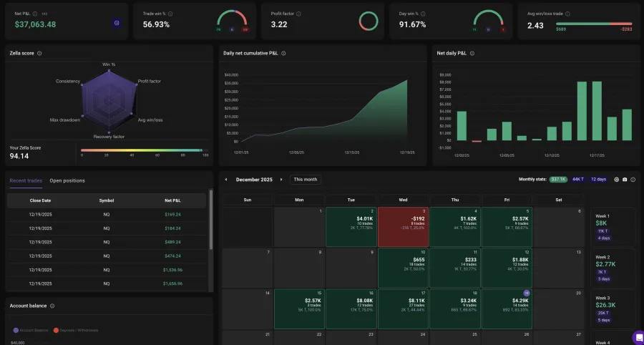Click the Net P&L value $37,063.48
Screen dimensions: 644x345
pos(35,24)
